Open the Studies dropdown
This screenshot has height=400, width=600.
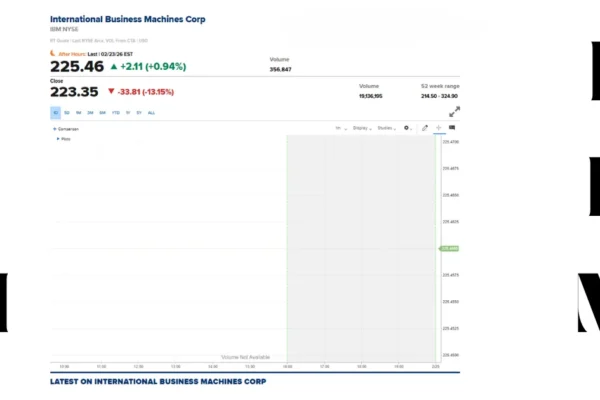[x=386, y=128]
